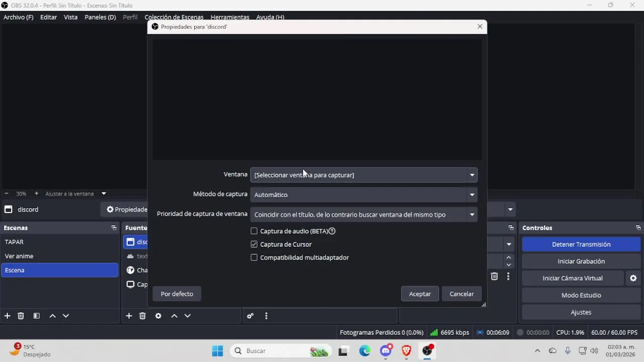Screen dimensions: 644x362
Task: Open virtual camera settings gear
Action: coord(633,278)
